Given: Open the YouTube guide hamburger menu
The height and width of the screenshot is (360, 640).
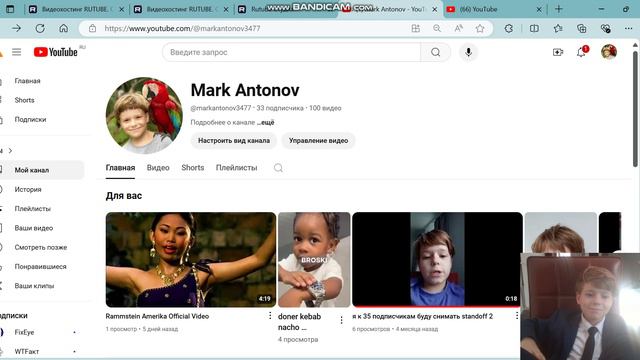Looking at the screenshot, I should click(16, 52).
